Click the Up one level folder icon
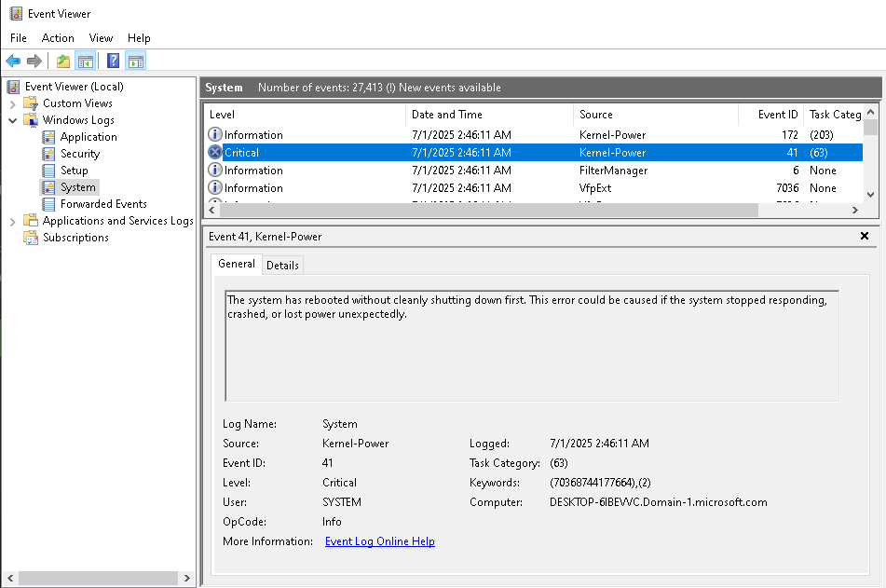 pos(63,61)
